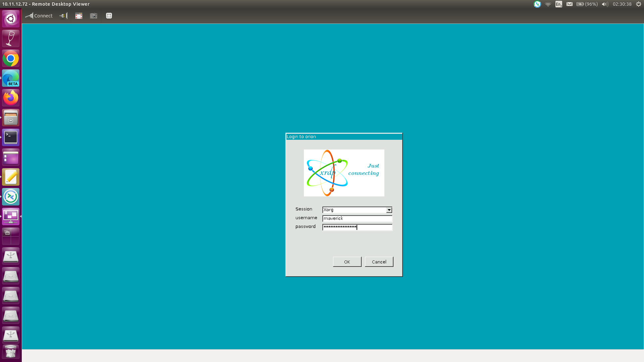Open the Remmina remote desktop icon in the dock
The height and width of the screenshot is (362, 644).
point(11,197)
